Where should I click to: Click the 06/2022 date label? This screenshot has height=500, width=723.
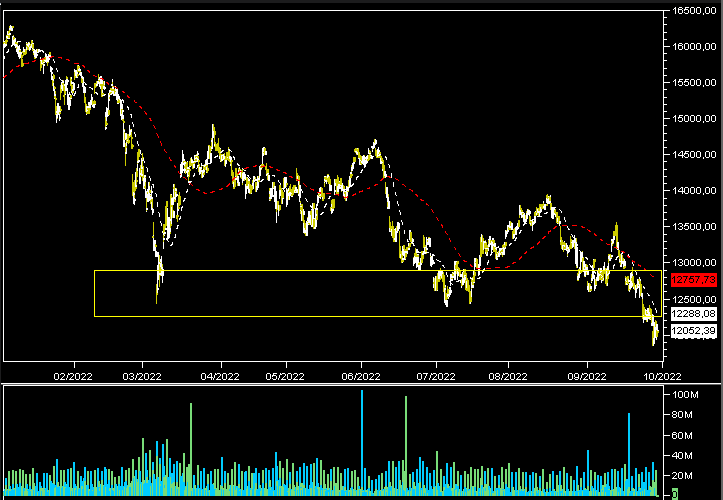pos(361,376)
